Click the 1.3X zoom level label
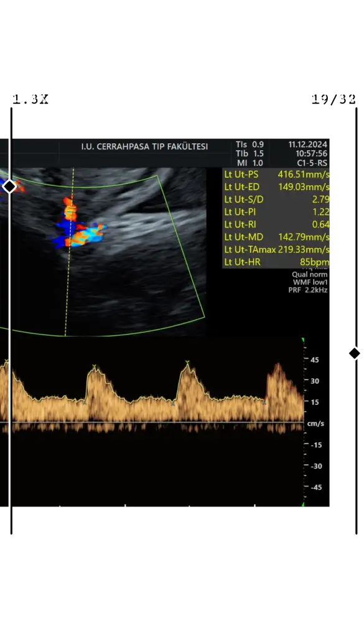 pyautogui.click(x=30, y=99)
